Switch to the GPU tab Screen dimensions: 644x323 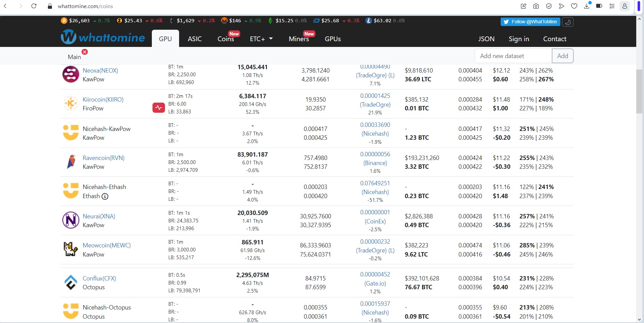165,38
